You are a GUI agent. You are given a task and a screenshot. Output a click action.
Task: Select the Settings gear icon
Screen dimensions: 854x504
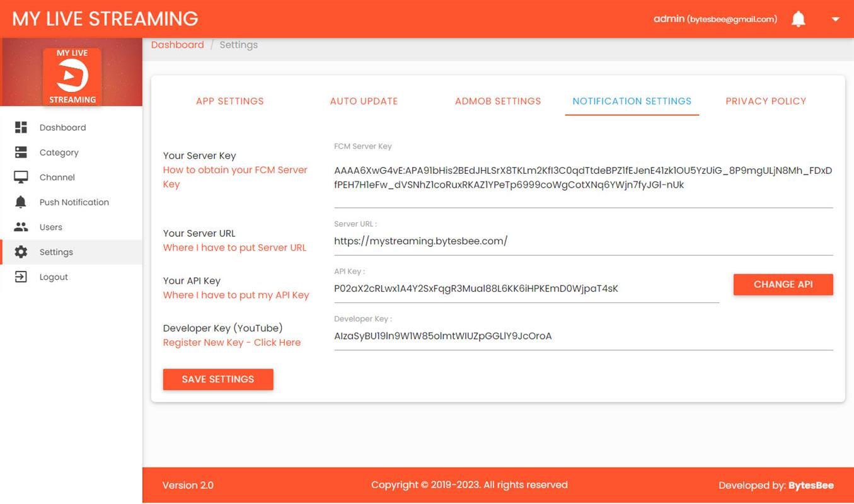coord(21,251)
